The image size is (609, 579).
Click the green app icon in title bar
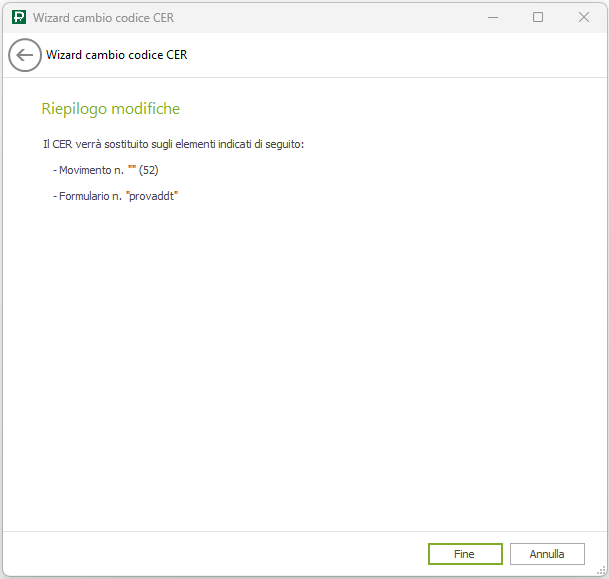18,17
